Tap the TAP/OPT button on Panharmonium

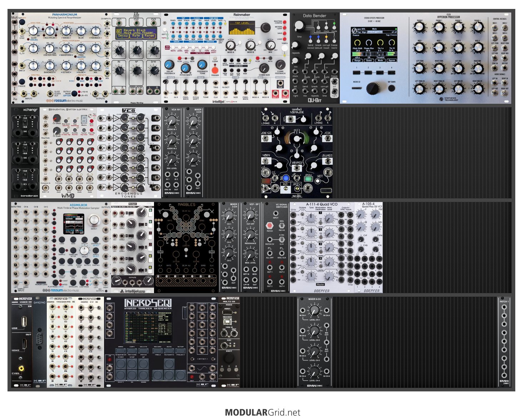coord(22,22)
